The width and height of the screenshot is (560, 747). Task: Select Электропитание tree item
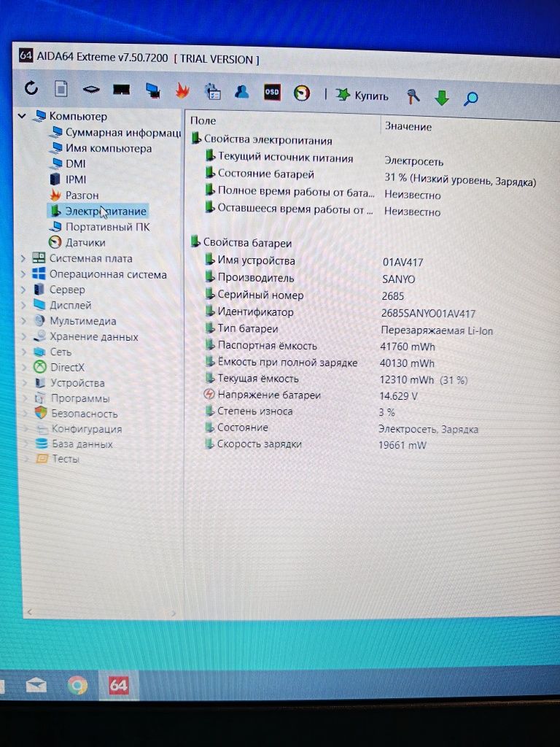98,211
